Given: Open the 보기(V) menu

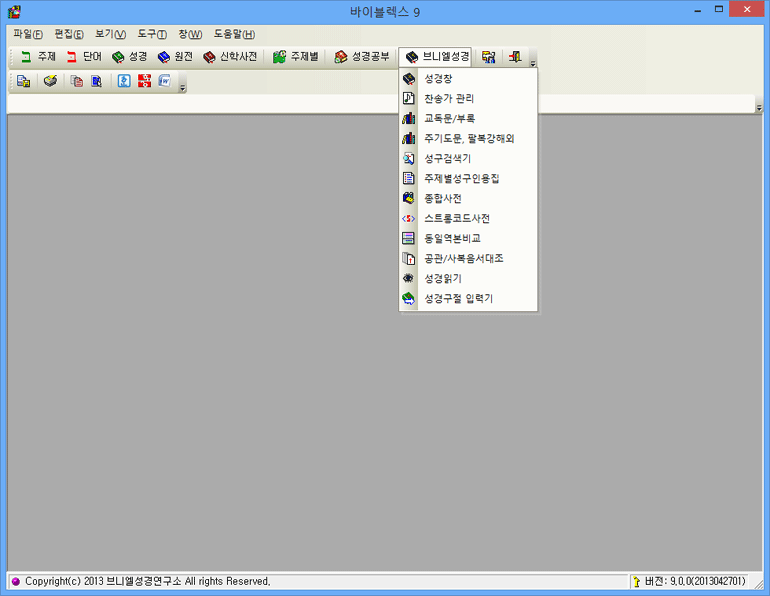Looking at the screenshot, I should click(x=110, y=34).
